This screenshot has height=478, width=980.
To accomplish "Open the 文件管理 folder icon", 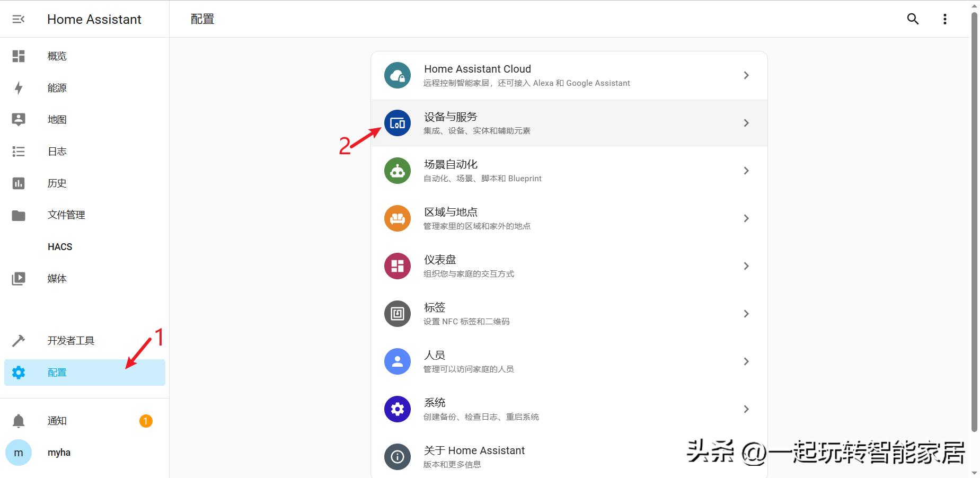I will pos(19,215).
